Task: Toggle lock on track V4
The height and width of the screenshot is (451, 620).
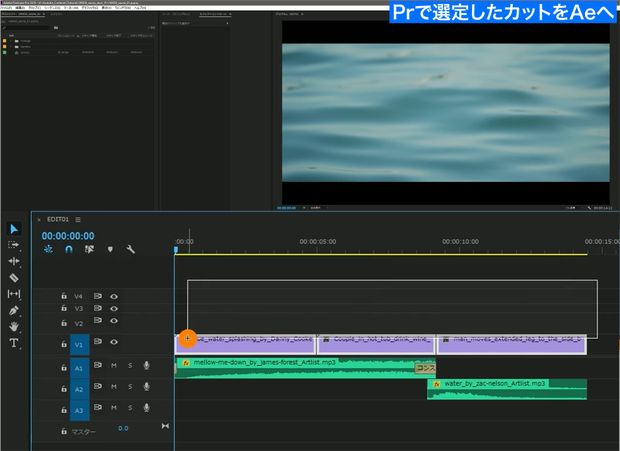Action: click(64, 296)
